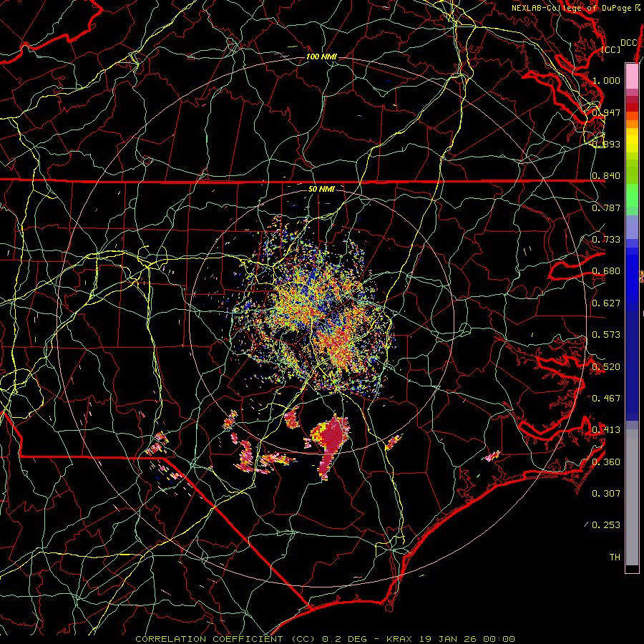
Task: Click the 0.253 scale value
Action: click(606, 525)
